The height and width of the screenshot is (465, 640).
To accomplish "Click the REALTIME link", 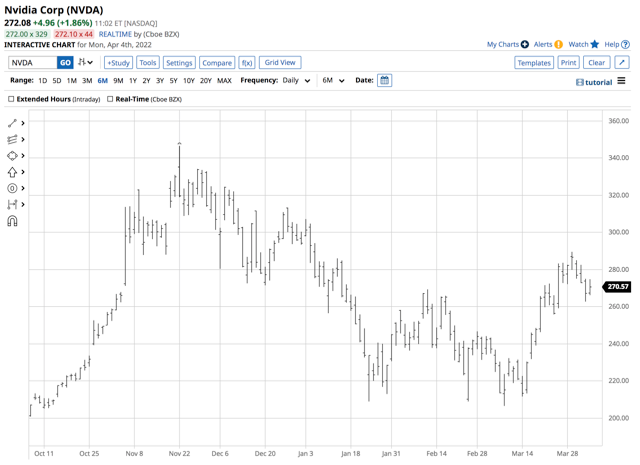I will pos(115,34).
